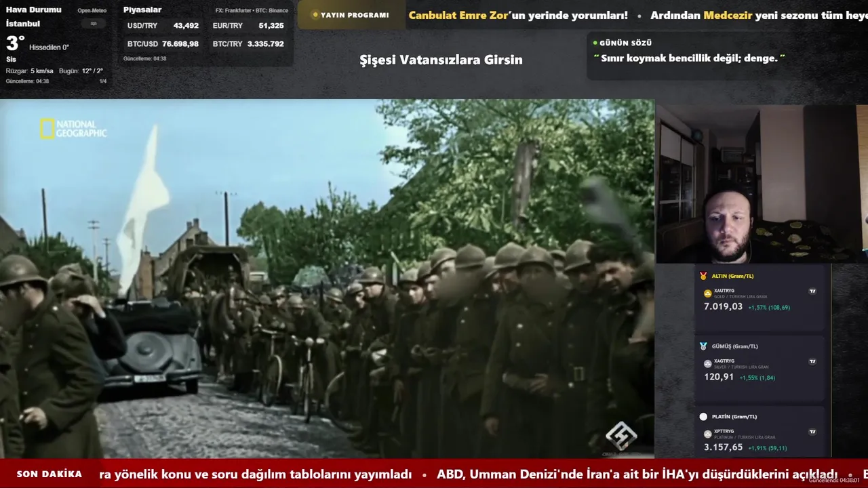Click the ALTIN (Gram/TL) heading
The width and height of the screenshot is (868, 488).
pyautogui.click(x=732, y=276)
